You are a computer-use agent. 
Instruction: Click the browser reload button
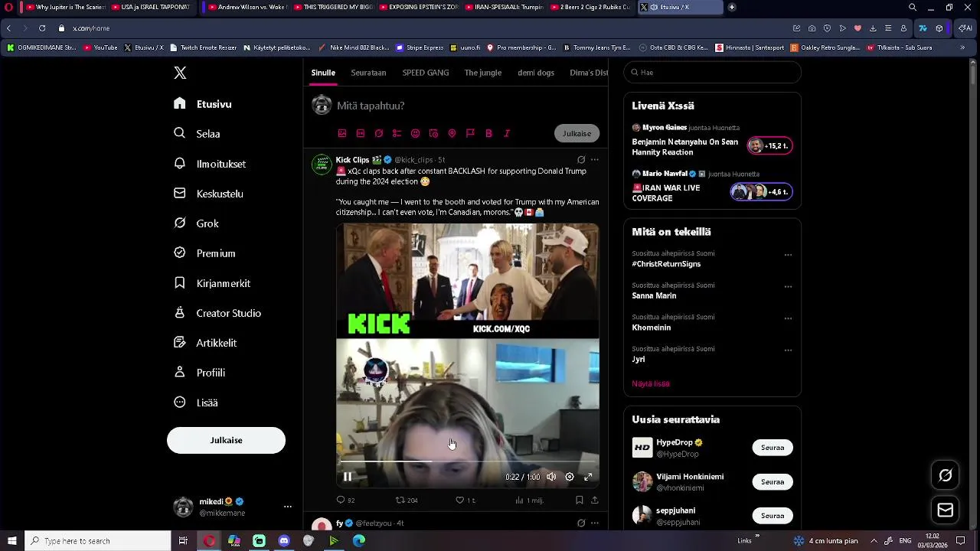pos(42,28)
